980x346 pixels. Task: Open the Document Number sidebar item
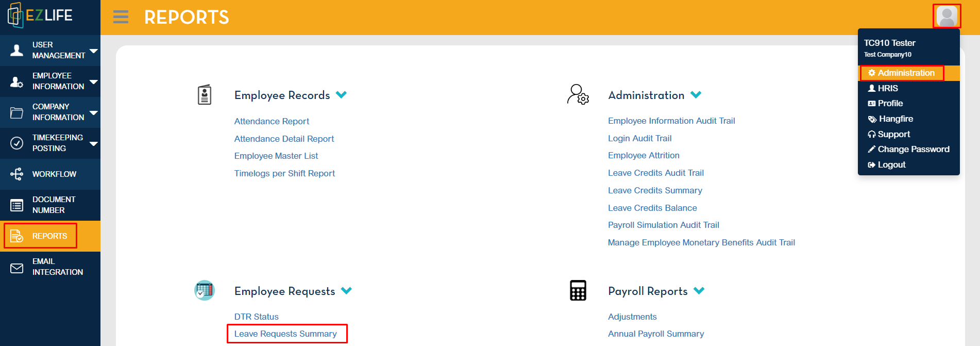[x=50, y=205]
